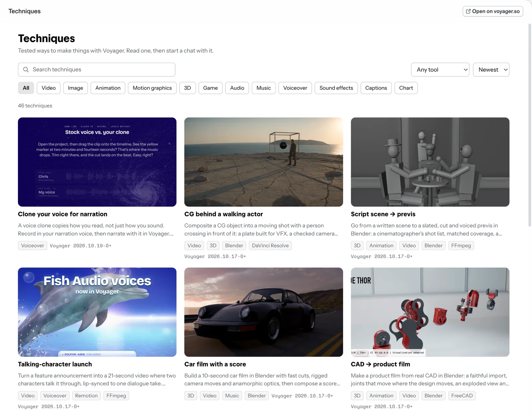Focus the Search techniques field
This screenshot has height=415, width=532.
[x=96, y=69]
